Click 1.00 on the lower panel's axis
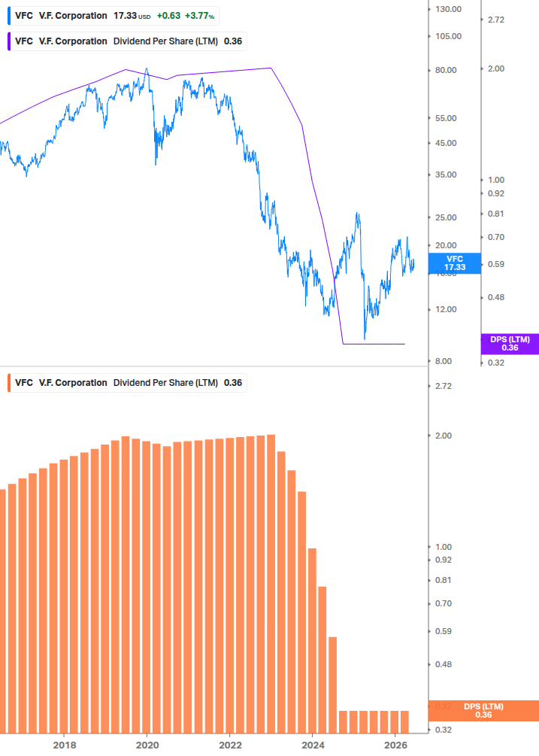 444,547
